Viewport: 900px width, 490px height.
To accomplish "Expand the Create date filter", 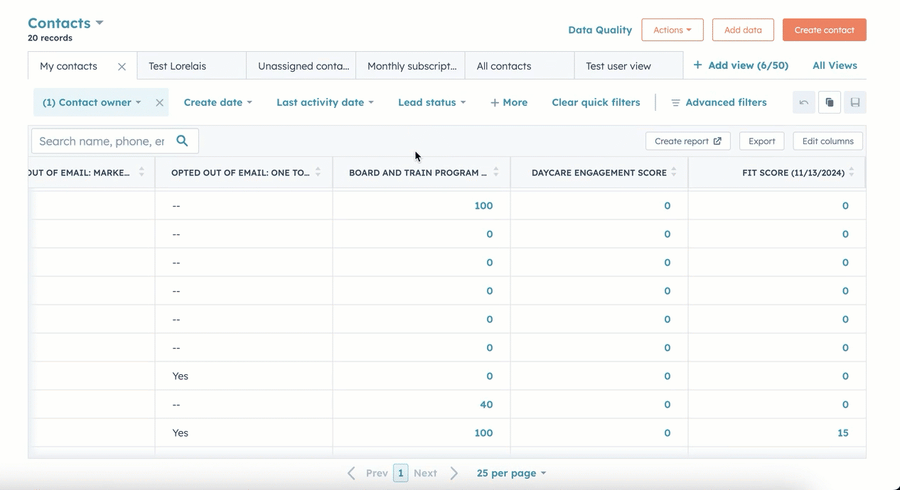I will (x=218, y=103).
